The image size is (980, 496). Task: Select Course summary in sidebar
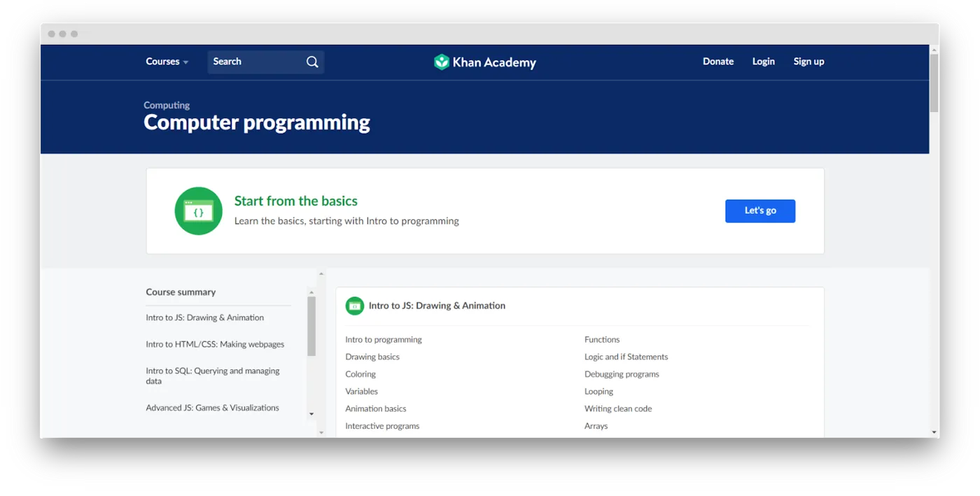(x=181, y=292)
